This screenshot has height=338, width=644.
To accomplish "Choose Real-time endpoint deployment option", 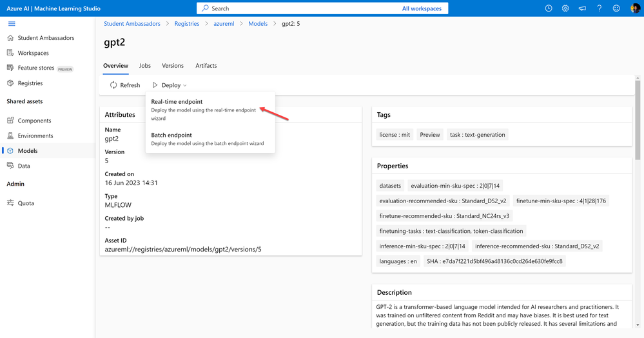I will pos(210,110).
